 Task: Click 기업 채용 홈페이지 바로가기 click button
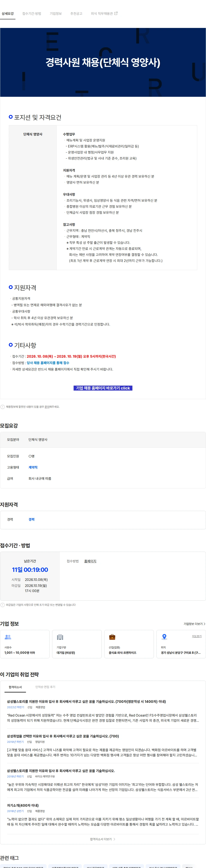(x=103, y=388)
